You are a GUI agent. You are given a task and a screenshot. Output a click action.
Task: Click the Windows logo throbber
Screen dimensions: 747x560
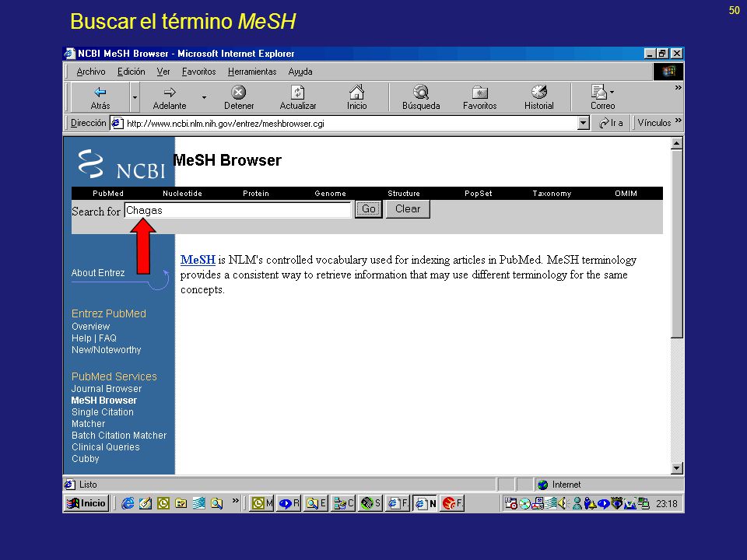click(668, 72)
